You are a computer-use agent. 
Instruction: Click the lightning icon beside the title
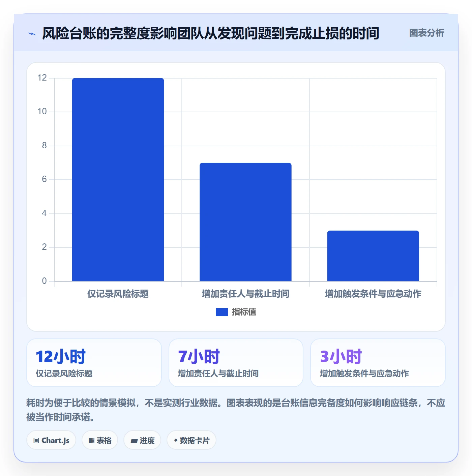pyautogui.click(x=32, y=34)
